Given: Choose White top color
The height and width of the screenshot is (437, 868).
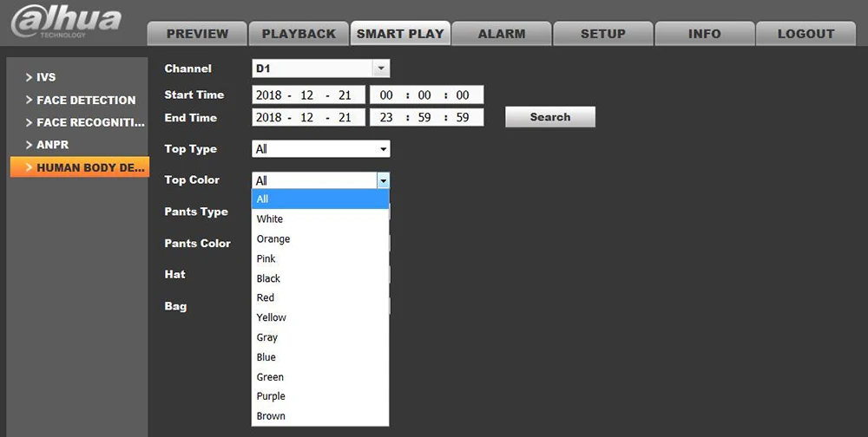Looking at the screenshot, I should 320,219.
